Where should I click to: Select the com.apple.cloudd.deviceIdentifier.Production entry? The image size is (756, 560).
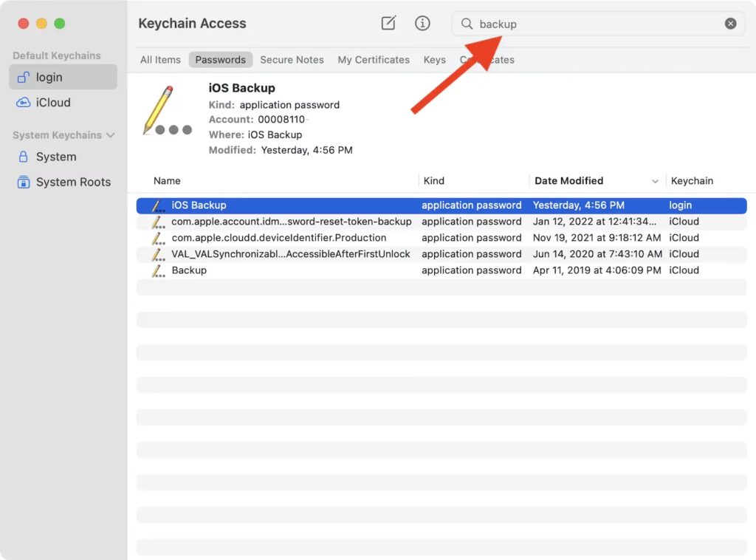[x=279, y=238]
